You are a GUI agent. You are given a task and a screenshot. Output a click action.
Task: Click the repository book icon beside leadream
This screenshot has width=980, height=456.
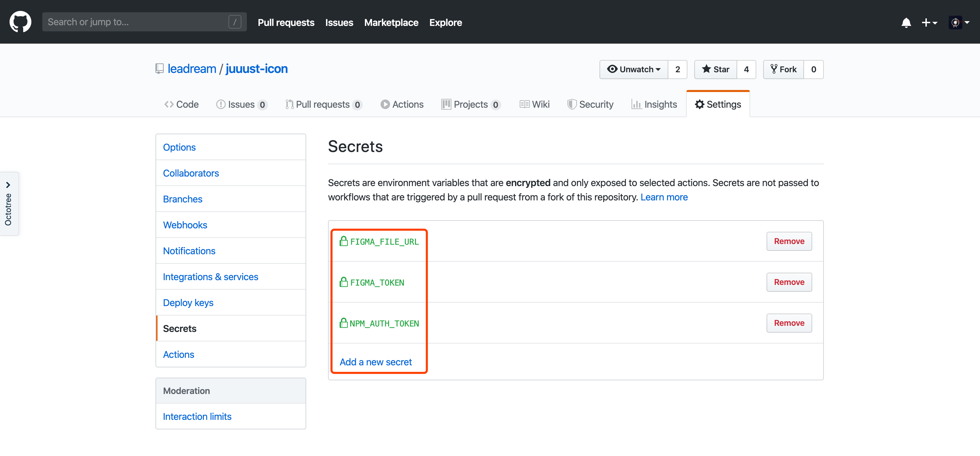click(159, 69)
